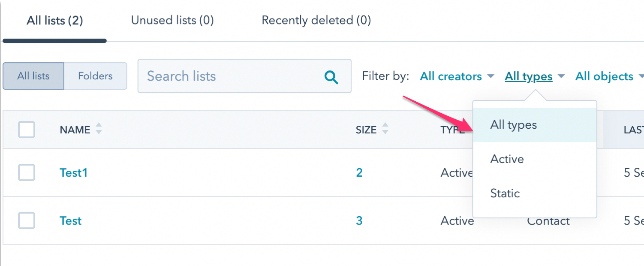Tick the select-all checkbox in the header
644x266 pixels.
[27, 130]
